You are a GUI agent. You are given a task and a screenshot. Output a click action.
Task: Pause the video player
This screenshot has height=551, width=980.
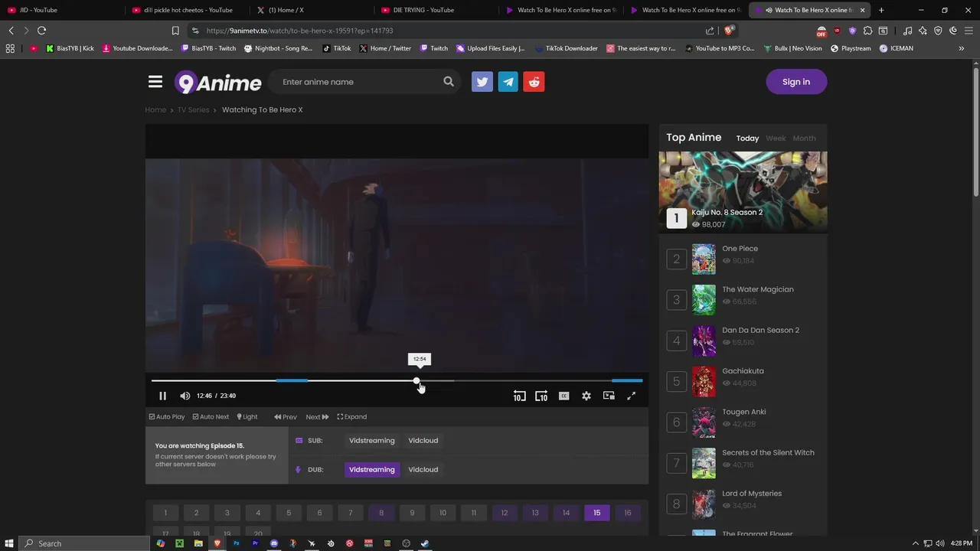click(x=162, y=396)
